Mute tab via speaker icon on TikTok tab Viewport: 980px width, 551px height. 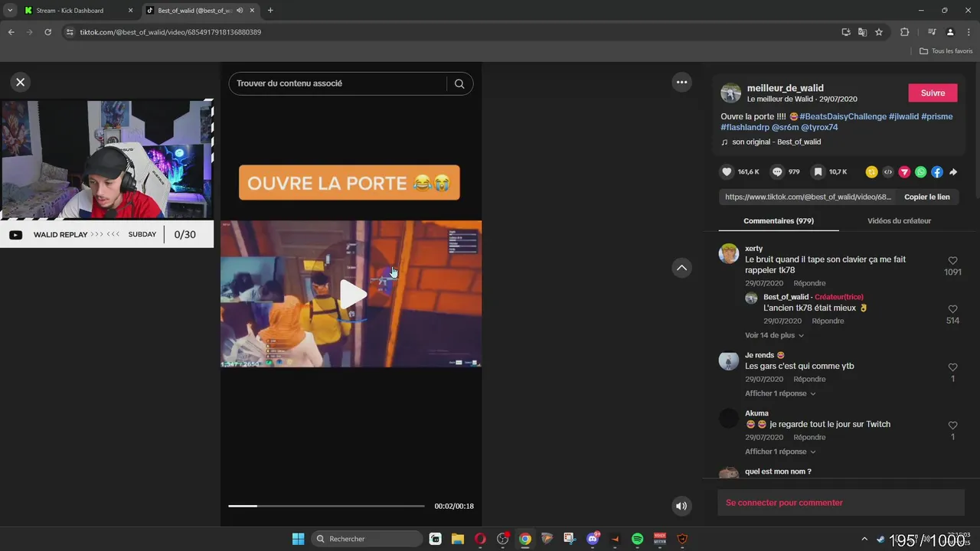240,11
